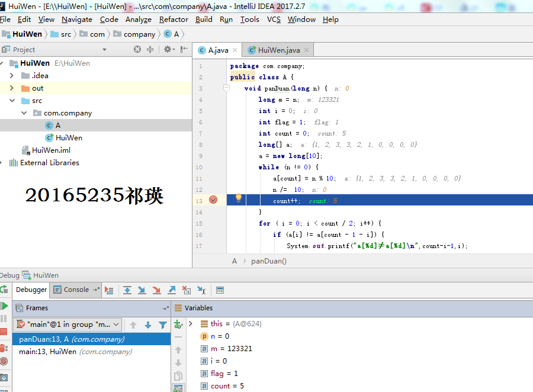Image resolution: width=533 pixels, height=392 pixels.
Task: Expand the out folder
Action: click(x=12, y=88)
